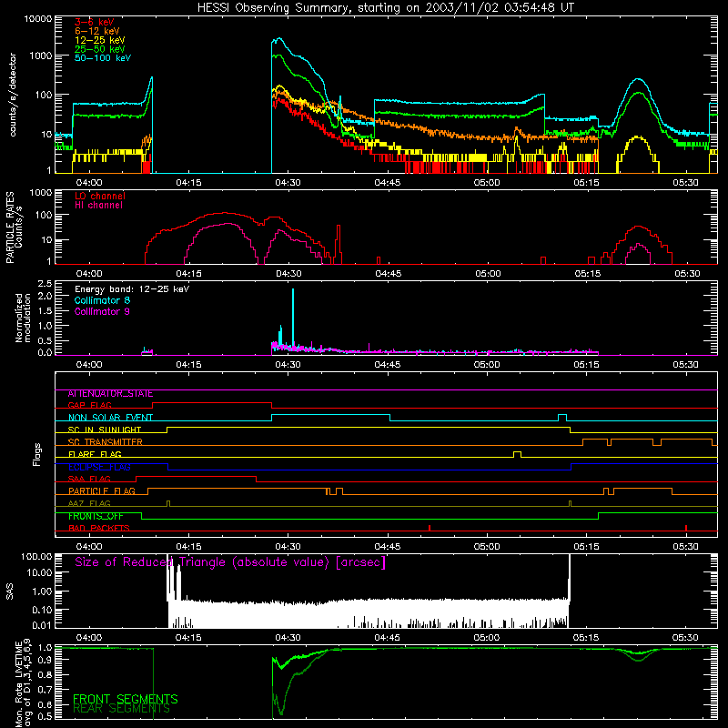Click the 'Size of Reduced Triangle' caption
The width and height of the screenshot is (728, 728).
[230, 562]
